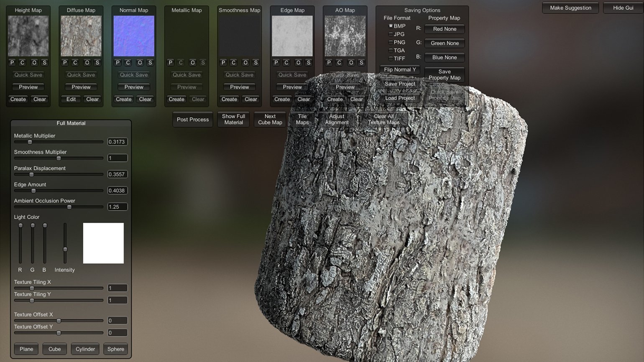644x362 pixels.
Task: Click the Metallic Multiplier slider
Action: coord(59,142)
